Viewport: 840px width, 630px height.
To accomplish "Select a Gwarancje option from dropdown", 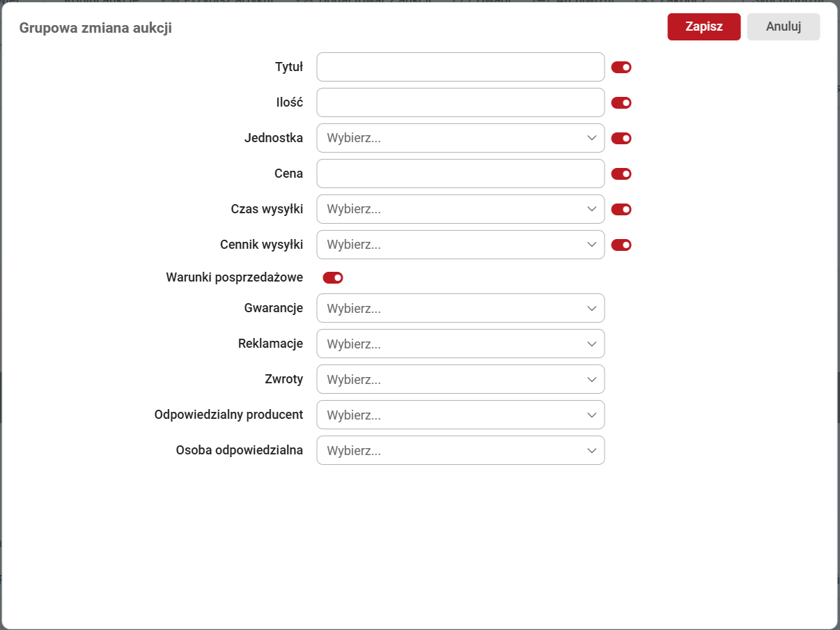I will 460,309.
